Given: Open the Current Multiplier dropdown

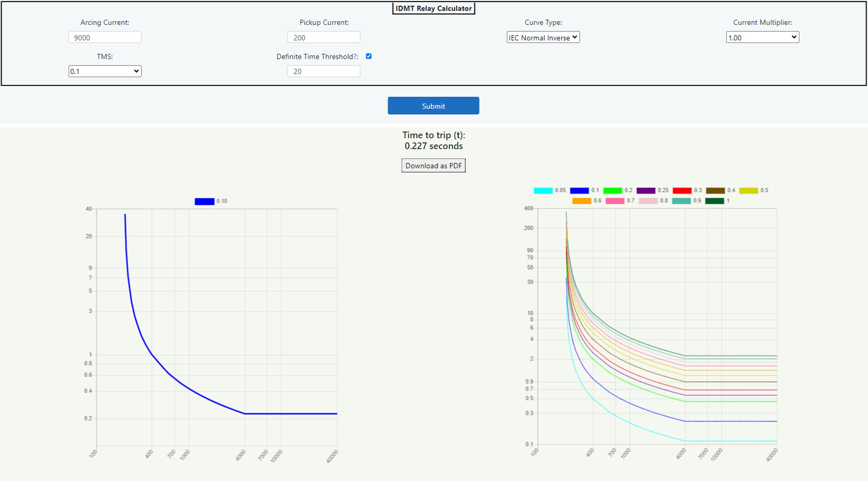Looking at the screenshot, I should click(762, 37).
